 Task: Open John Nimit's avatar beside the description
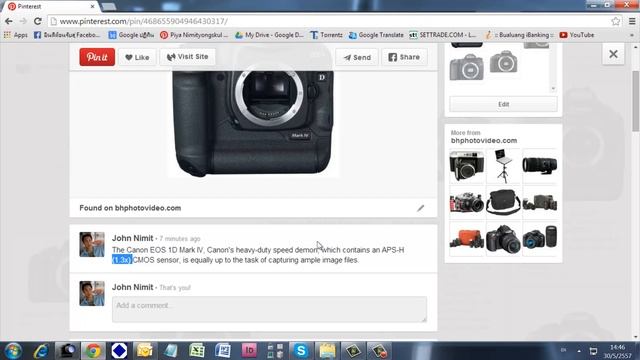point(92,244)
